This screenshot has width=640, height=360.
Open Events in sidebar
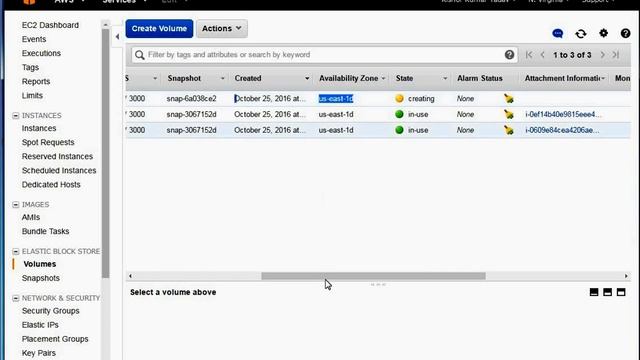[34, 39]
